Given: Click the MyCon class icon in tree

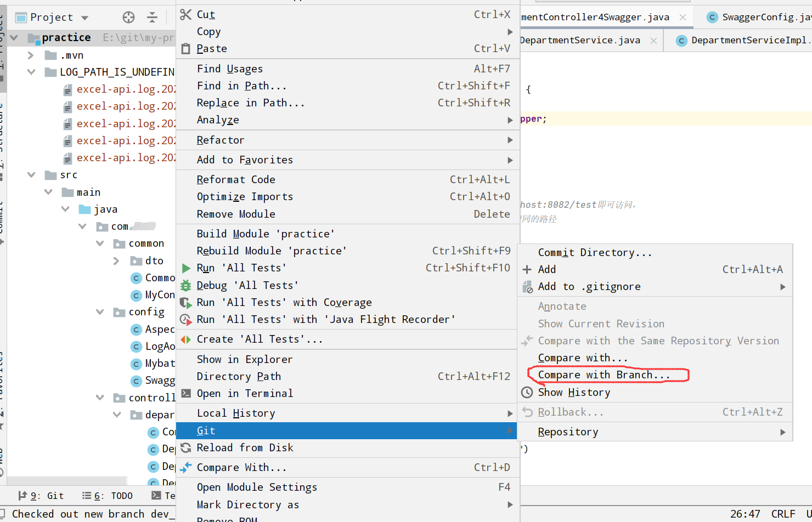Looking at the screenshot, I should 137,296.
